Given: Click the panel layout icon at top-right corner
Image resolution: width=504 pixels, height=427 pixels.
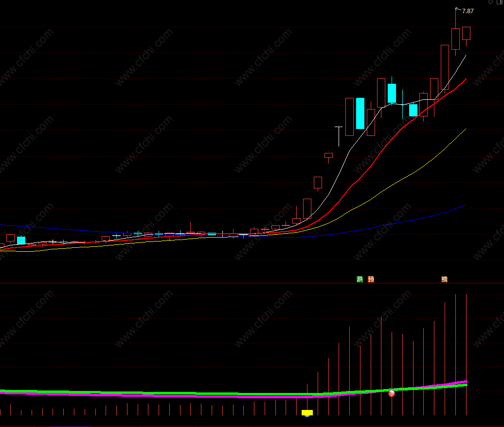Looking at the screenshot, I should [501, 1].
